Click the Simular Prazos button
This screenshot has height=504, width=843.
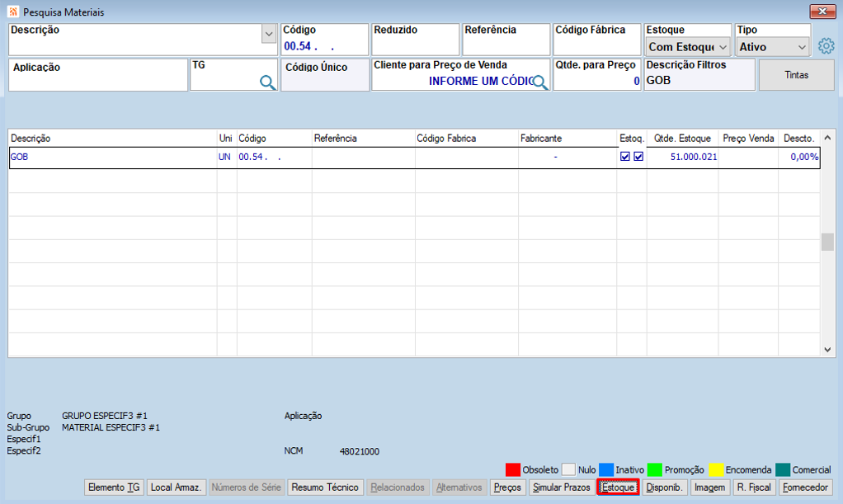point(561,488)
